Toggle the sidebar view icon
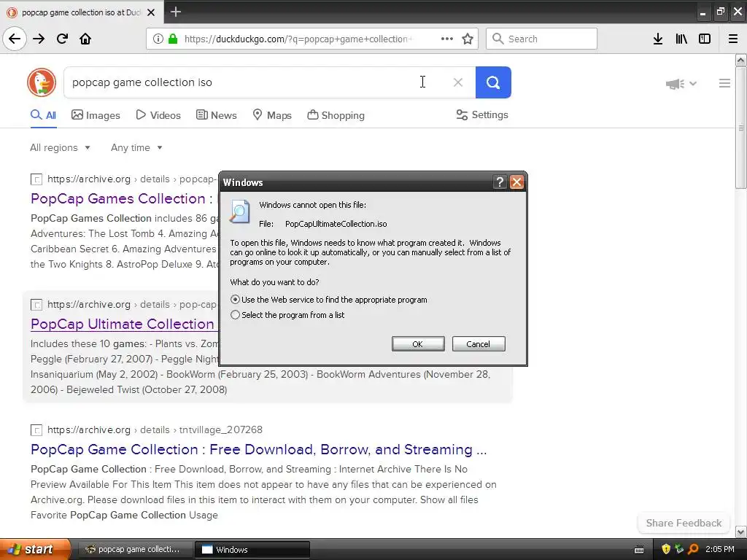Viewport: 747px width, 560px height. [705, 39]
